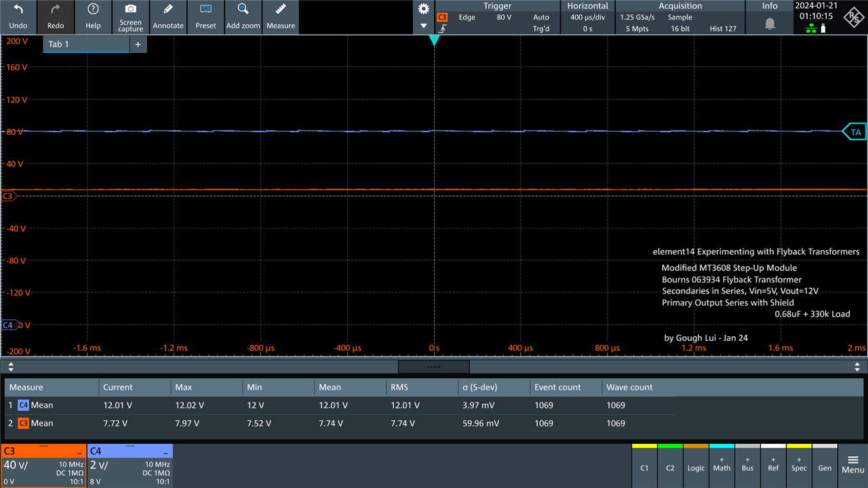Open the Preset icon
Image resolution: width=868 pixels, height=488 pixels.
point(205,17)
